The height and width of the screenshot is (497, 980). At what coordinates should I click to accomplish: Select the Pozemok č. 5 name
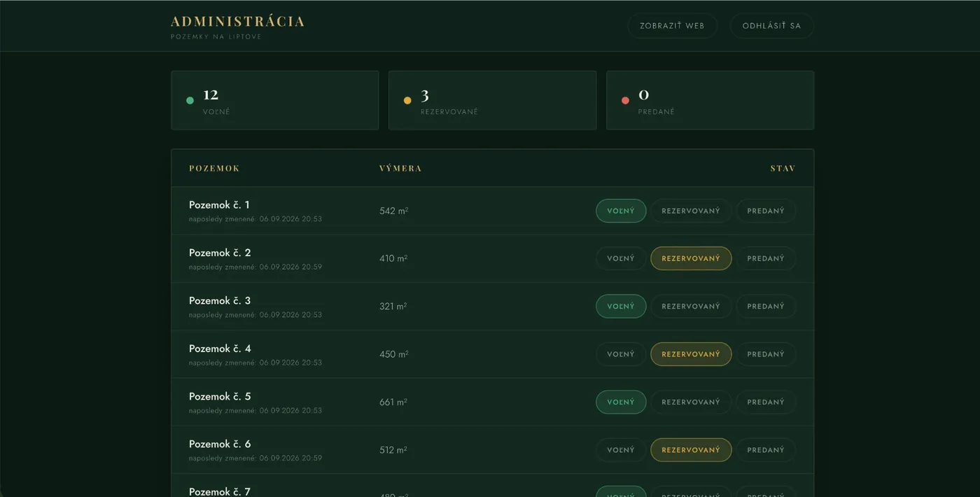(x=220, y=396)
